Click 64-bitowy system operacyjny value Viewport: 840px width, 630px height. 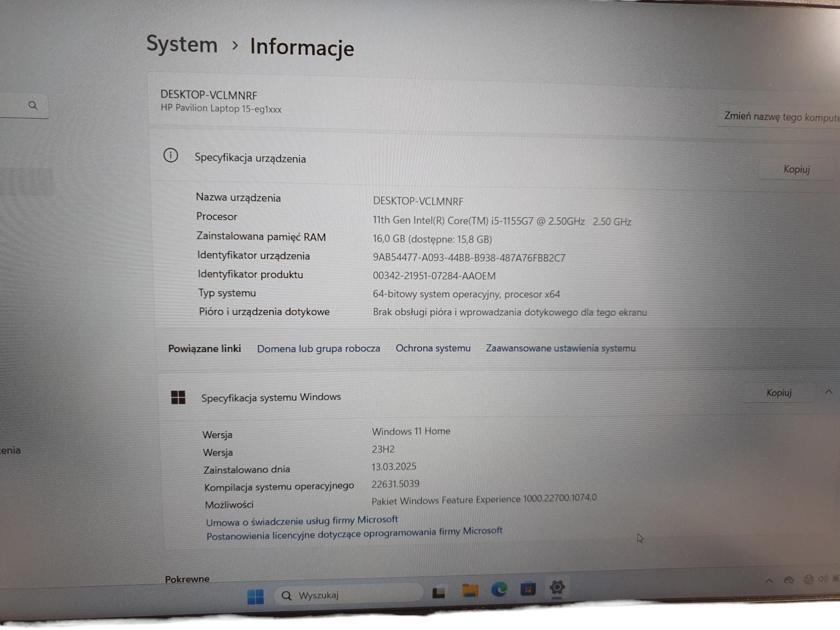[466, 294]
